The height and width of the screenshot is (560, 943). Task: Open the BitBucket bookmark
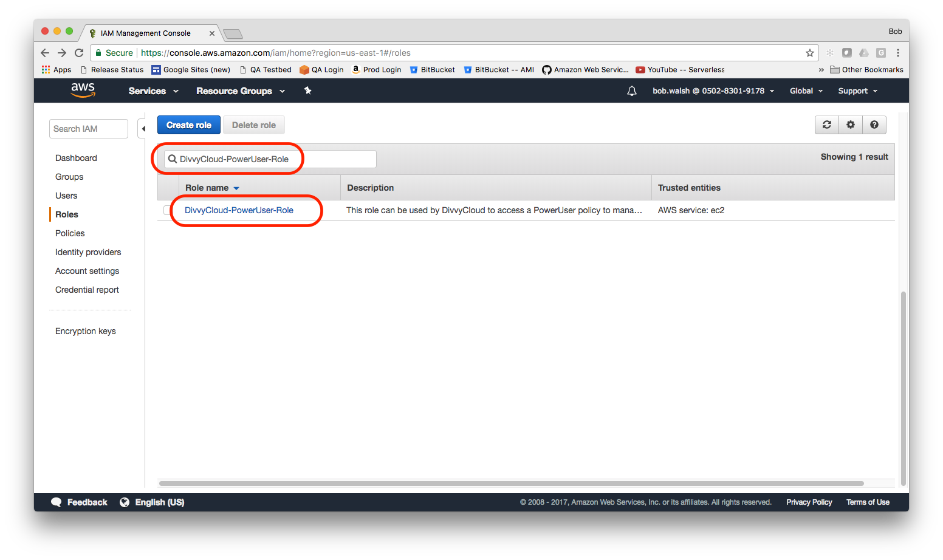(432, 70)
